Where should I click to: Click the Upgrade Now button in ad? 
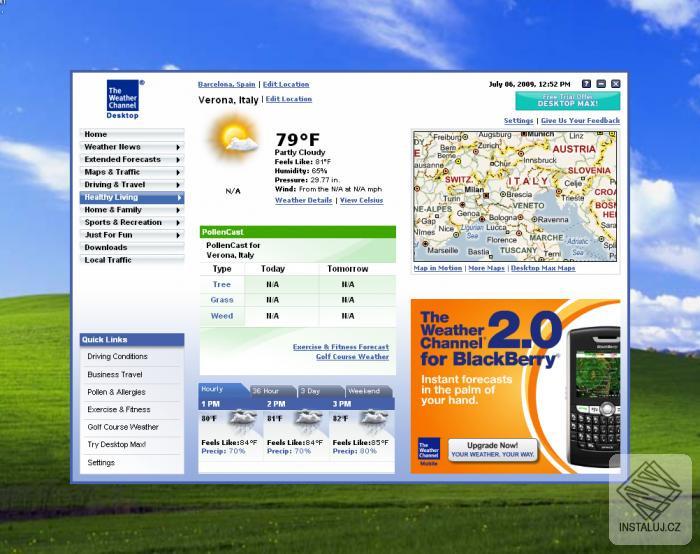(493, 450)
